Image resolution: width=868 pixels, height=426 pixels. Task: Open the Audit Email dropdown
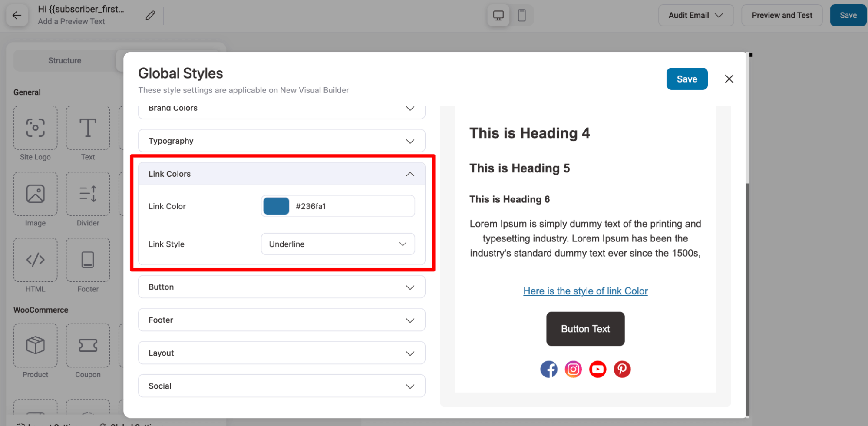click(x=695, y=16)
